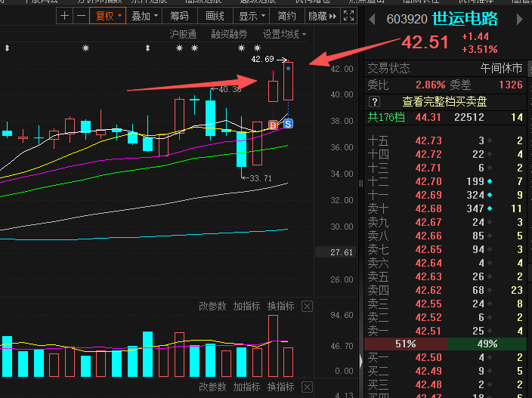Click the latest price 42.51 header
532x398 pixels.
(425, 42)
